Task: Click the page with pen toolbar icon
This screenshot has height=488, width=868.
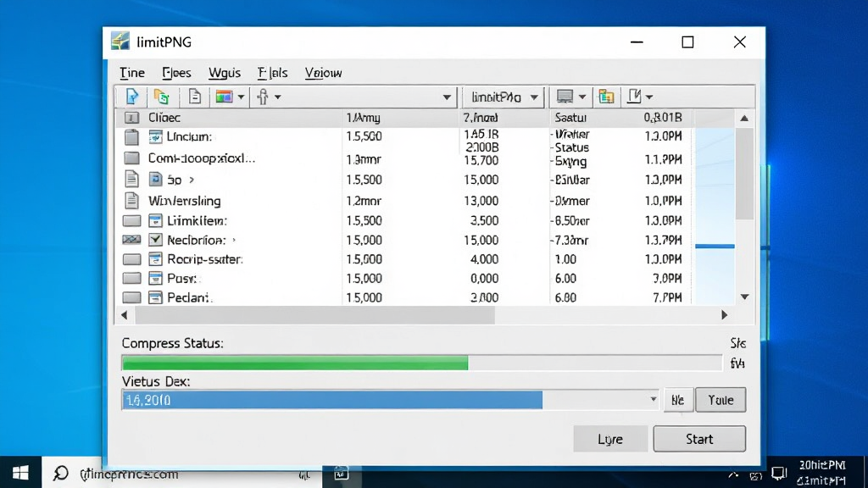Action: pyautogui.click(x=634, y=97)
